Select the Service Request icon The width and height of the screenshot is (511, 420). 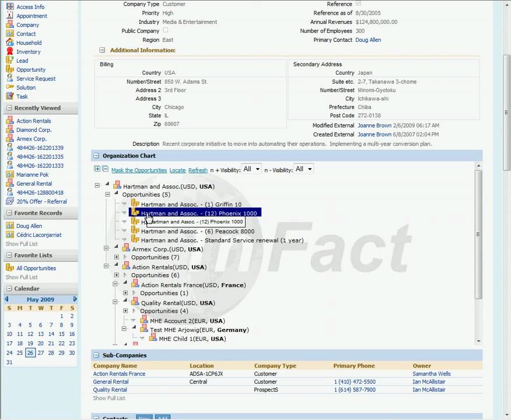click(10, 78)
